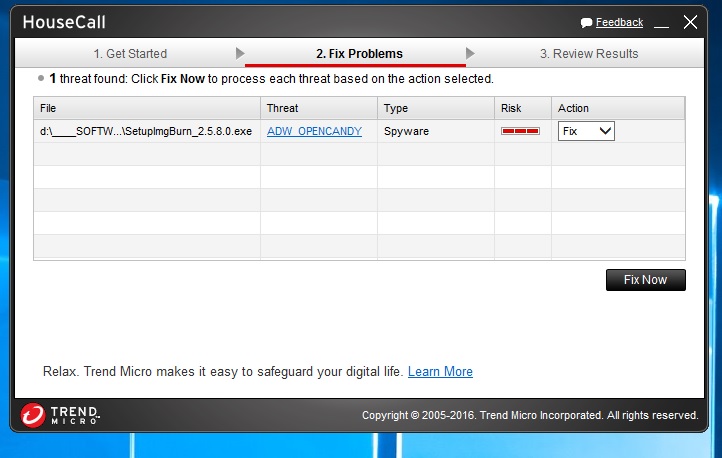Screen dimensions: 722x458
Task: Select the SetupImgBurn_2.5.8.0.exe file cell
Action: tap(147, 131)
